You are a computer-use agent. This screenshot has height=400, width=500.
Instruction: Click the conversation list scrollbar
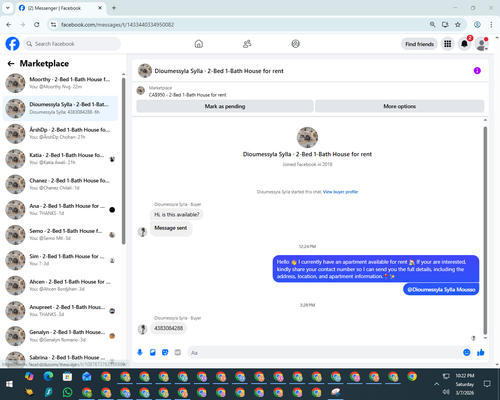123,161
